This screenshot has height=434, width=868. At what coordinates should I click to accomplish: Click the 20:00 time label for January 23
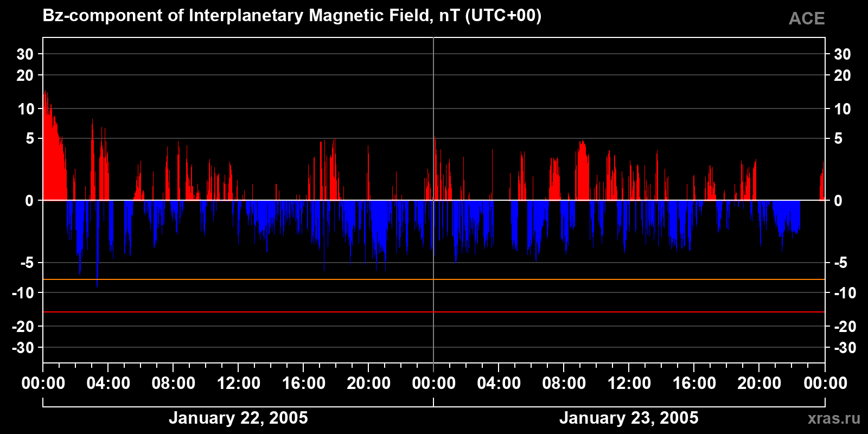click(759, 384)
